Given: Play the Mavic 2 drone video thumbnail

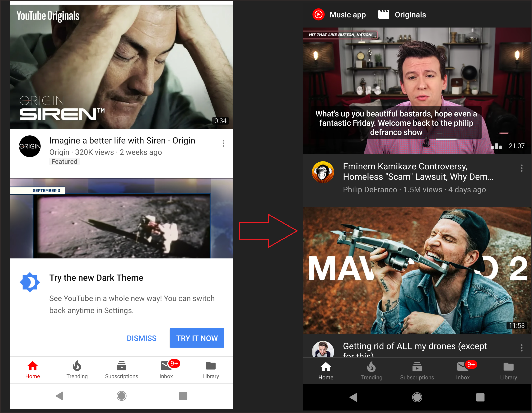Looking at the screenshot, I should click(x=417, y=270).
